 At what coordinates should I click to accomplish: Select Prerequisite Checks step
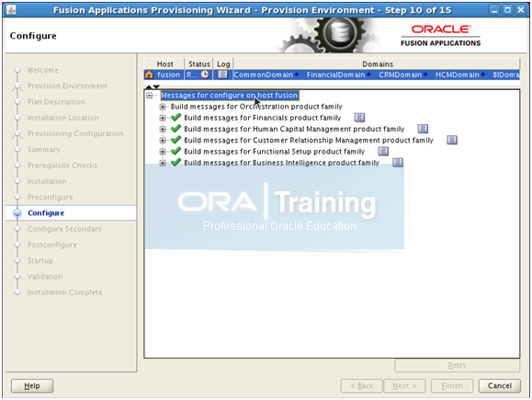pyautogui.click(x=62, y=166)
